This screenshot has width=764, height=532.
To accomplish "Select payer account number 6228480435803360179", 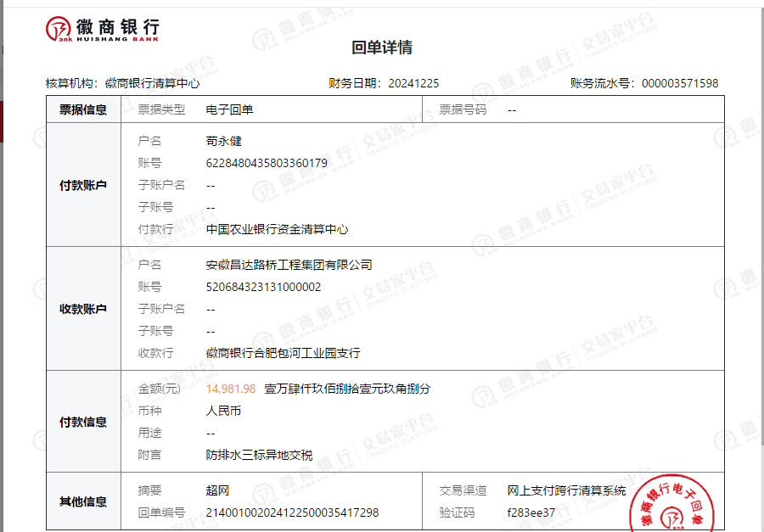I will pyautogui.click(x=267, y=163).
